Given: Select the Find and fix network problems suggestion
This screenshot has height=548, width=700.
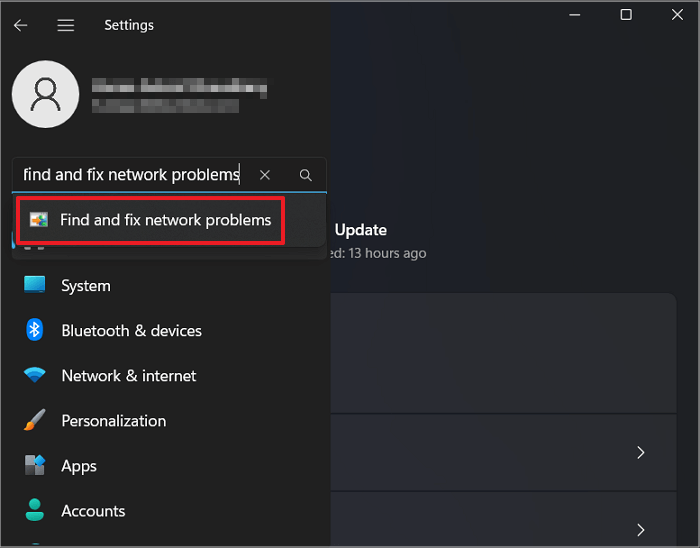Looking at the screenshot, I should tap(165, 220).
